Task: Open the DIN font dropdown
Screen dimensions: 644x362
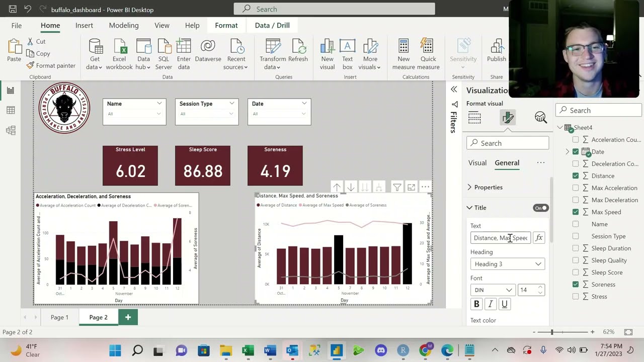Action: point(493,290)
